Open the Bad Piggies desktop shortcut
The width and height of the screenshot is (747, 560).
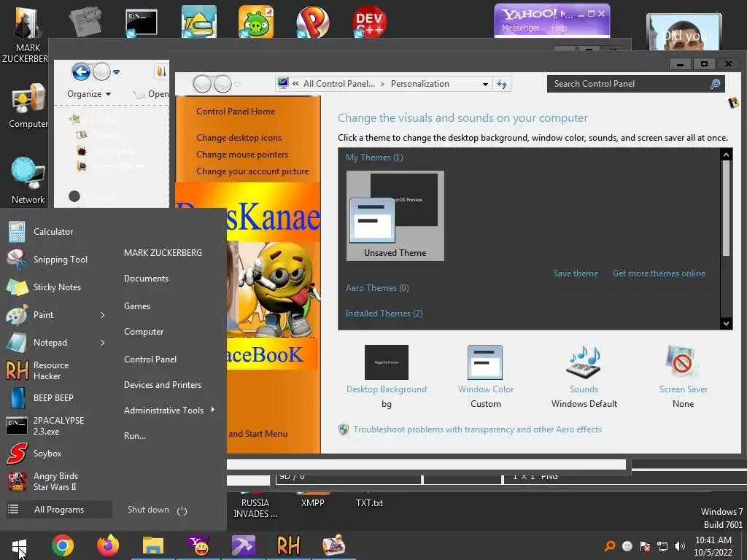point(256,21)
